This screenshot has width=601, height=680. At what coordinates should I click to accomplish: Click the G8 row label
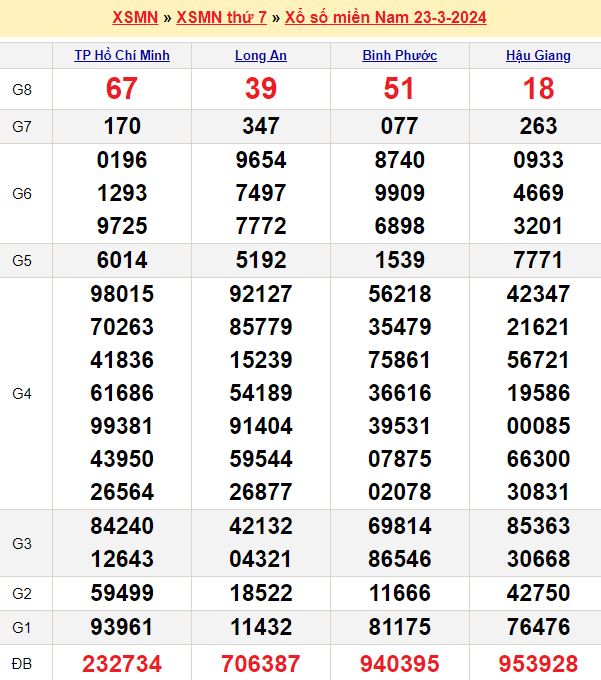coord(22,89)
